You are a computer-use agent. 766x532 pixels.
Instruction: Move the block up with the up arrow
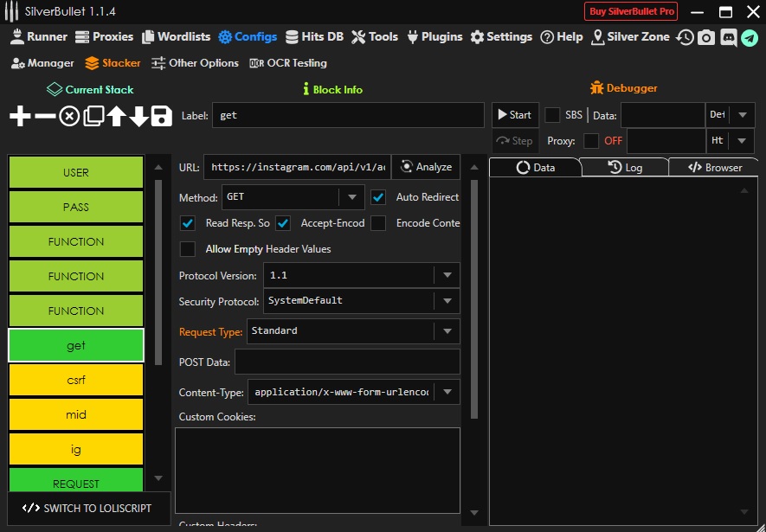tap(116, 117)
